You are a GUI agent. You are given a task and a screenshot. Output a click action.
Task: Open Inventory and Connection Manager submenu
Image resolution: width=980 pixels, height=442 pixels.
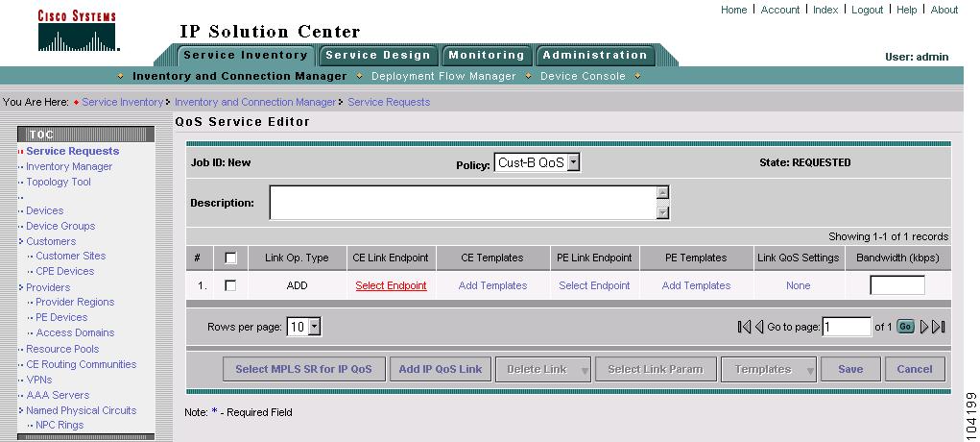(x=239, y=76)
